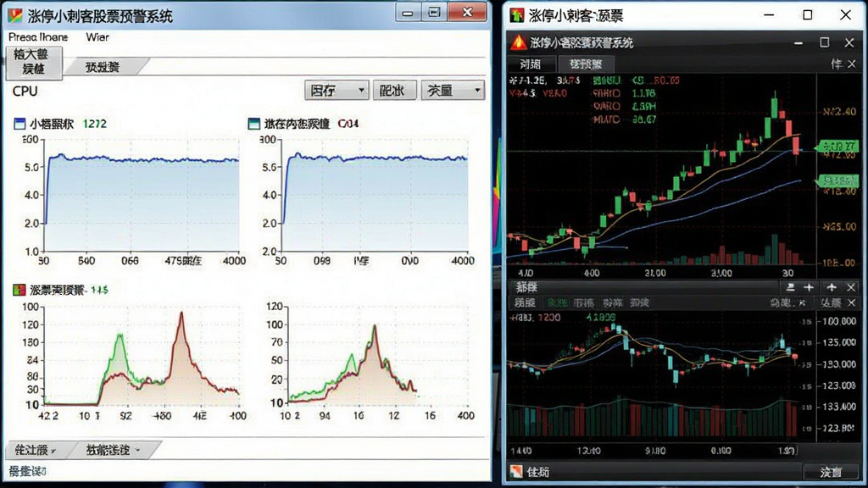Select the third tab in the lower panel tab row
868x488 pixels.
coord(583,303)
